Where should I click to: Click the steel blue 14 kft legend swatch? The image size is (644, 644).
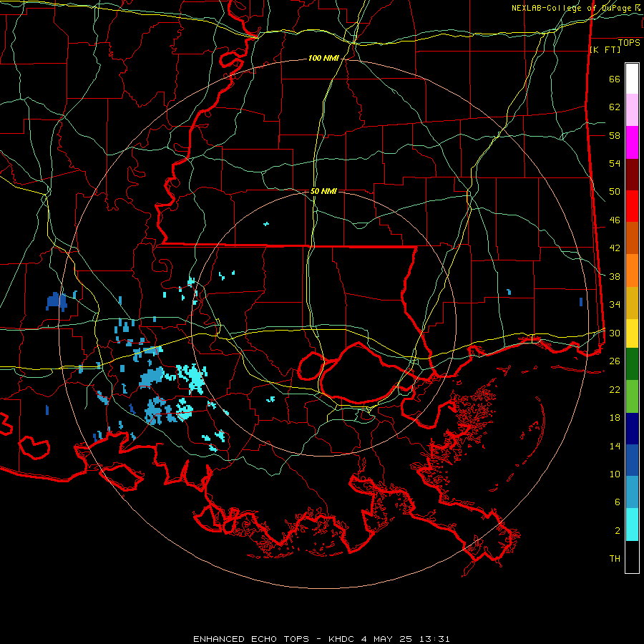click(632, 492)
